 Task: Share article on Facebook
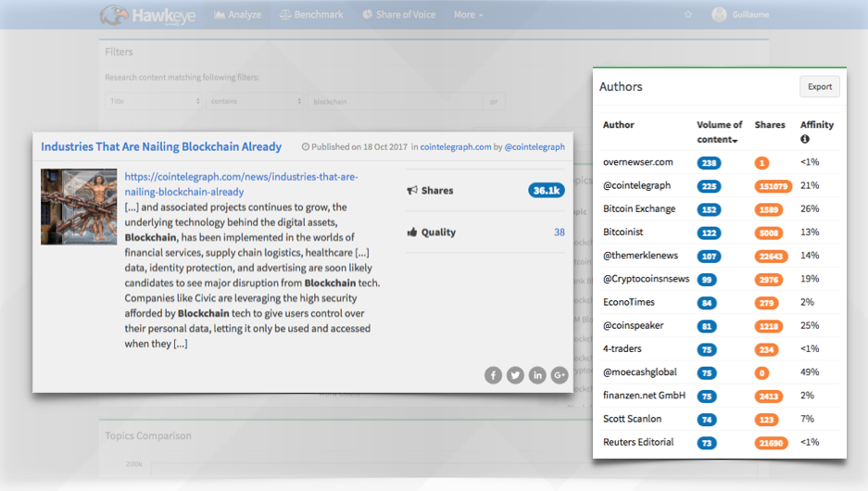point(493,375)
